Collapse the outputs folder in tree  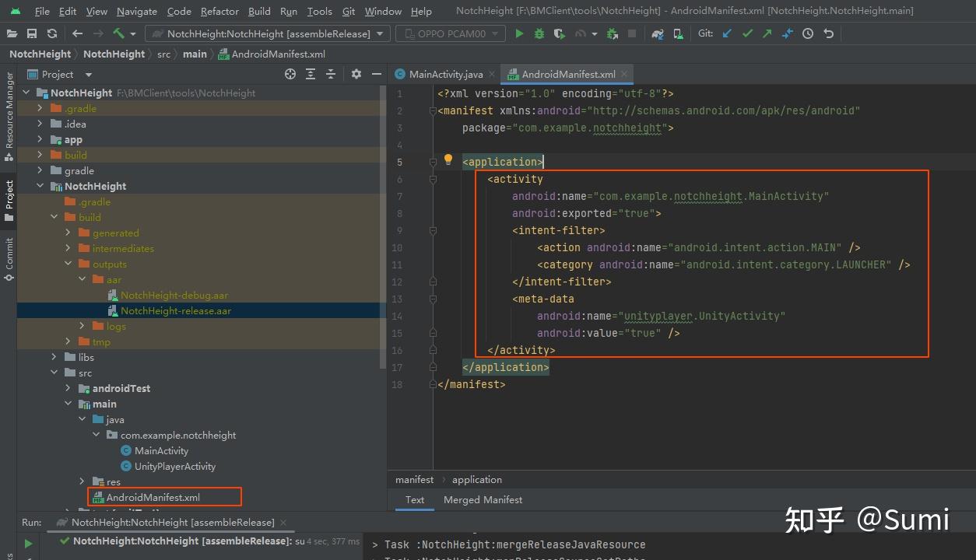coord(68,264)
